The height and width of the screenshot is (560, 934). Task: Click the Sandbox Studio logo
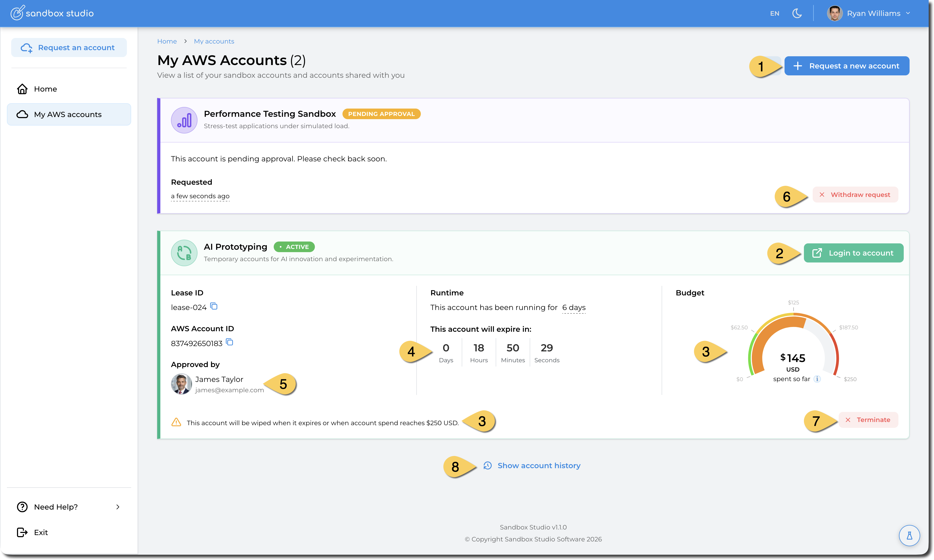point(52,13)
